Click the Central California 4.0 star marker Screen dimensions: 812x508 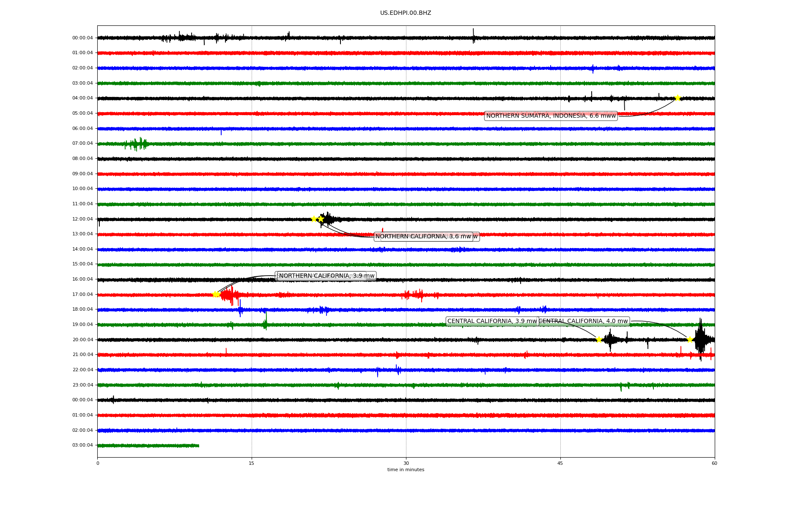(690, 340)
